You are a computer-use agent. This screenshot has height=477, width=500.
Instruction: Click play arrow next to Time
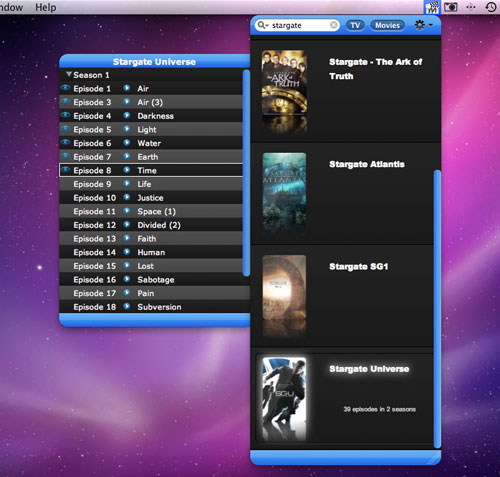coord(126,170)
